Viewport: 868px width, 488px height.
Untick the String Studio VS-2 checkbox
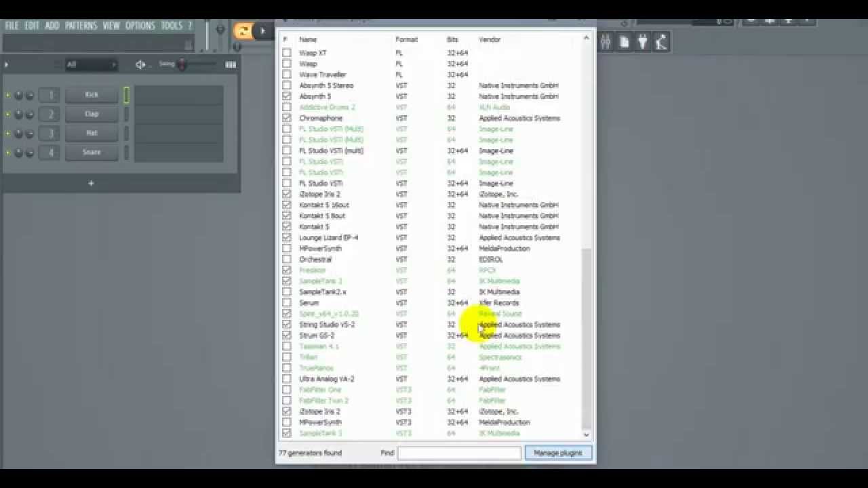point(287,325)
